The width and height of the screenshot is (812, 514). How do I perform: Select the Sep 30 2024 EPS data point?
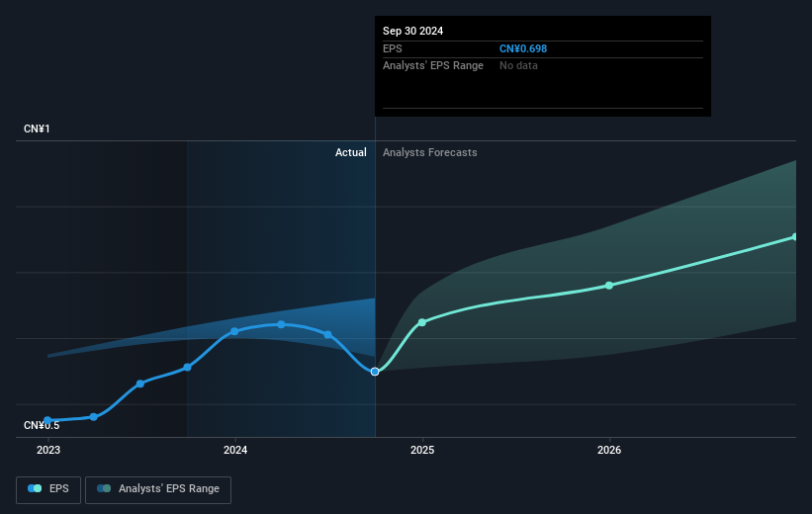tap(375, 372)
